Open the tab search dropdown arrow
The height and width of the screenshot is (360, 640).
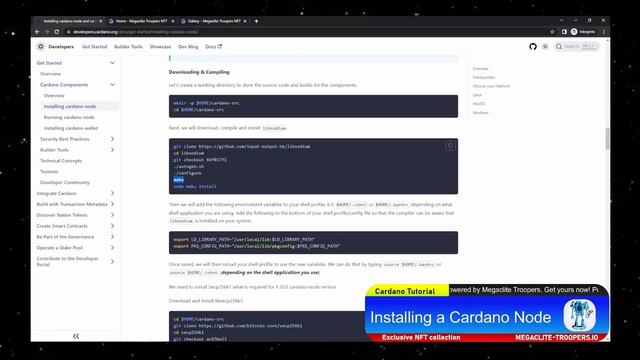pos(562,20)
